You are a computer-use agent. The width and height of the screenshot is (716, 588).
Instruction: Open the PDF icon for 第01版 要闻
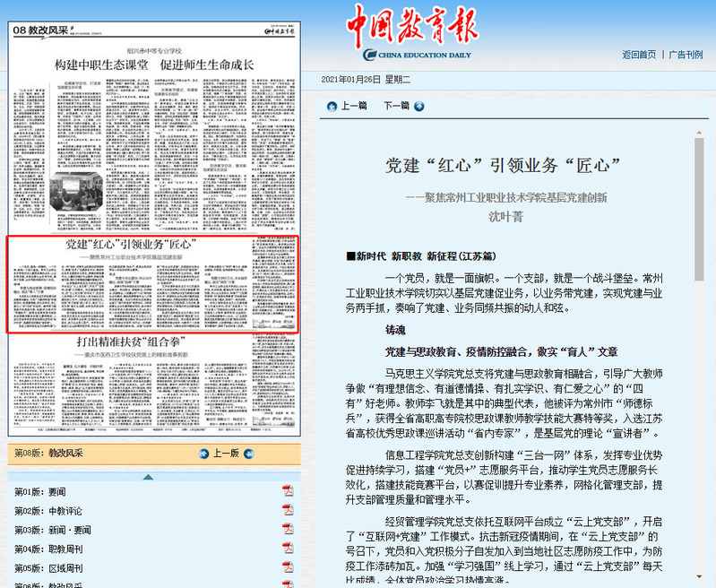(x=288, y=490)
